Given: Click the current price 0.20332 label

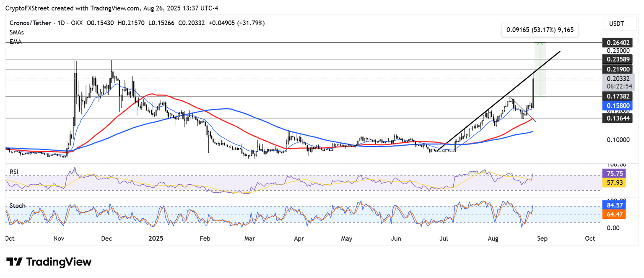Looking at the screenshot, I should [x=615, y=78].
